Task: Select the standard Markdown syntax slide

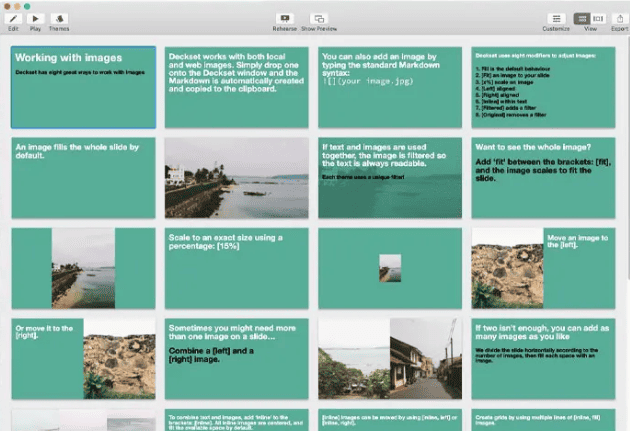Action: pyautogui.click(x=390, y=87)
